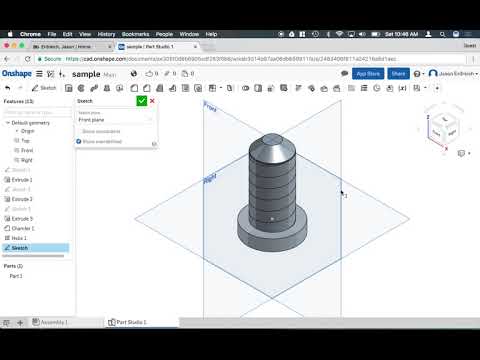Select Part 1 in the Parts list
480x360 pixels.
16,276
